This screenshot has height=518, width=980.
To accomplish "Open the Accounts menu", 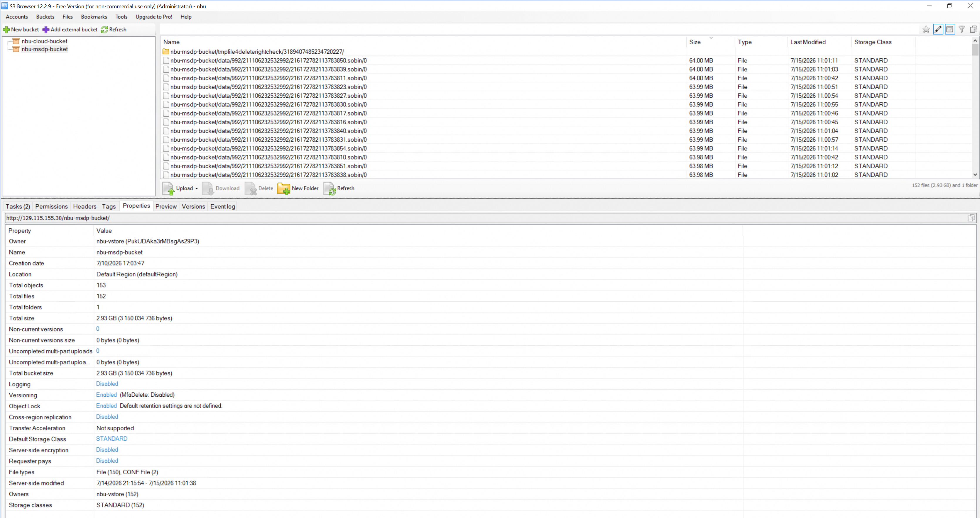I will pyautogui.click(x=17, y=17).
